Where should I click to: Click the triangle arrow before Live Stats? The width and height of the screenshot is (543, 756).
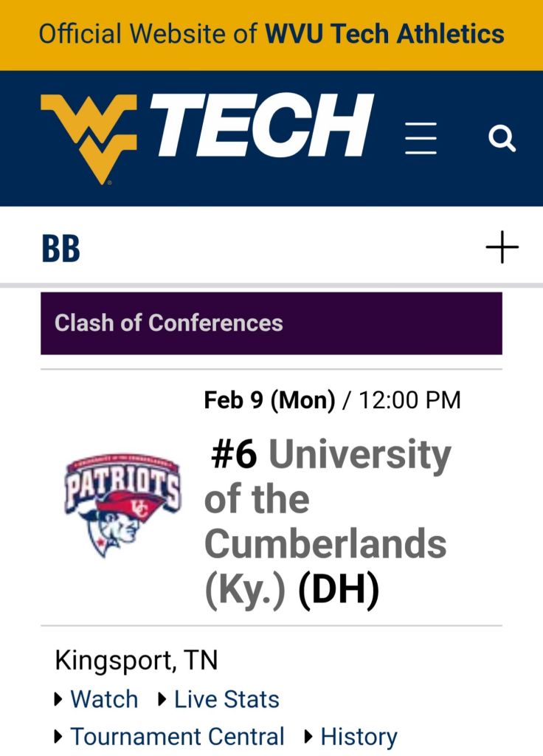pos(162,699)
